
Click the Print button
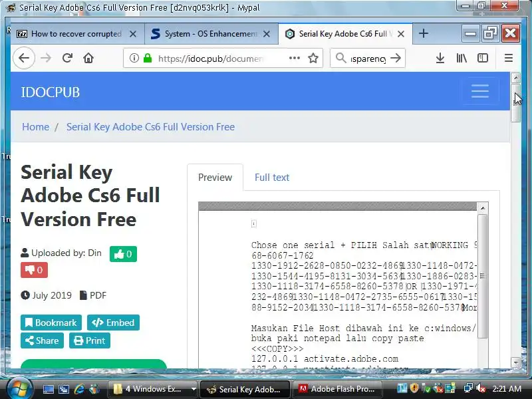pos(90,340)
